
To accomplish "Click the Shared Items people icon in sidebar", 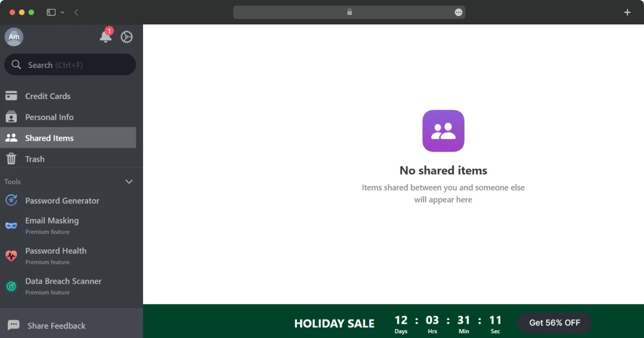I will [x=11, y=138].
